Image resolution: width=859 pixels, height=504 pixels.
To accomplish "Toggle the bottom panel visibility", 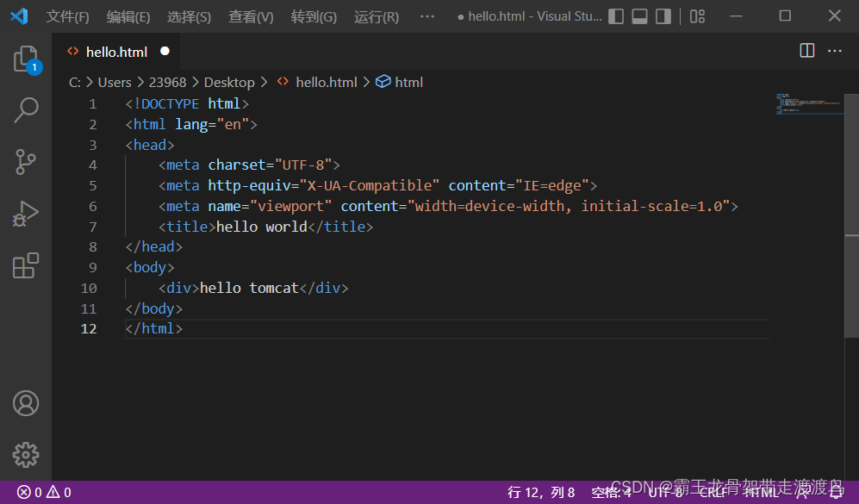I will pyautogui.click(x=640, y=16).
